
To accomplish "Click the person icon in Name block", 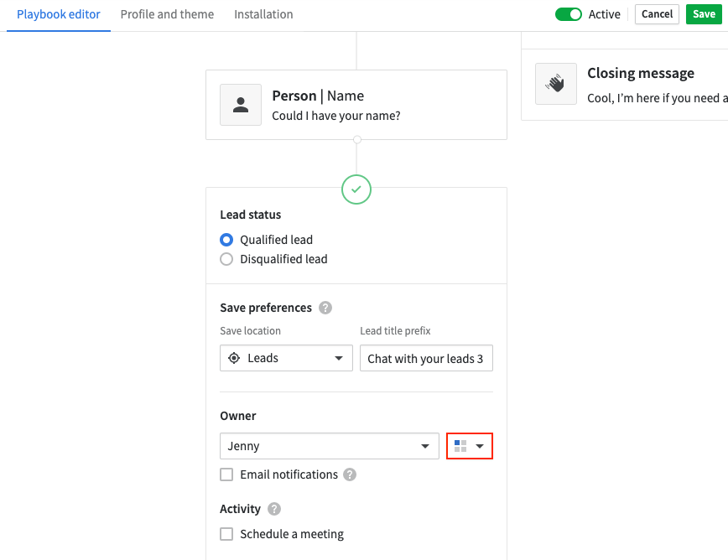I will click(241, 105).
